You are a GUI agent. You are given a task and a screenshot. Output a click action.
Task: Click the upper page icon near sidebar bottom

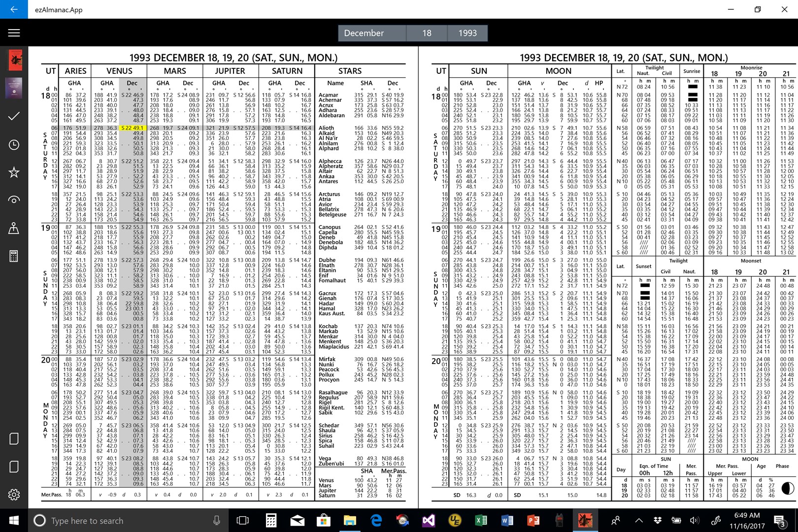click(x=14, y=438)
